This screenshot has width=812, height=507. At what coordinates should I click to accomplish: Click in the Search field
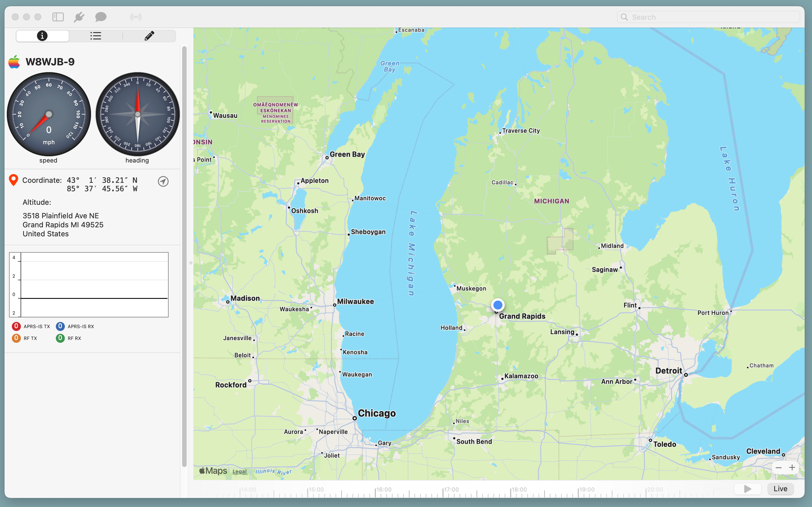[708, 17]
